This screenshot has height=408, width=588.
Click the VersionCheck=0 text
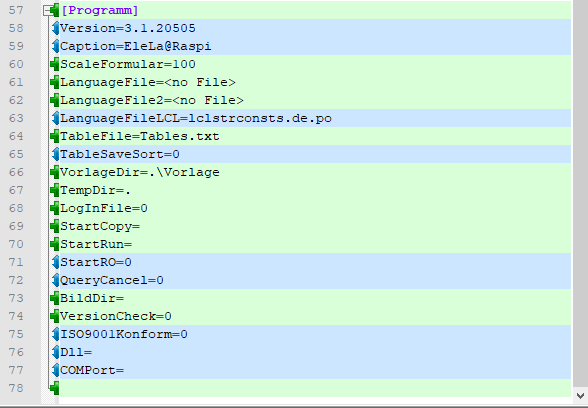coord(116,316)
